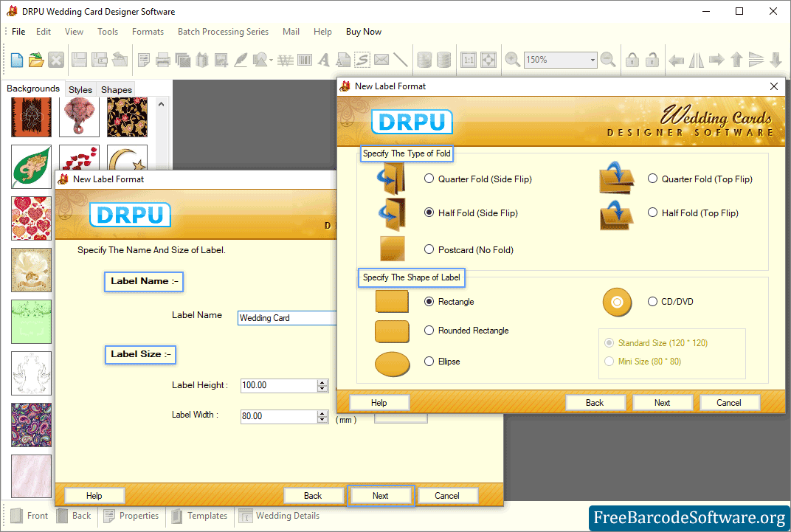
Task: Click the up arrow align icon
Action: (736, 60)
